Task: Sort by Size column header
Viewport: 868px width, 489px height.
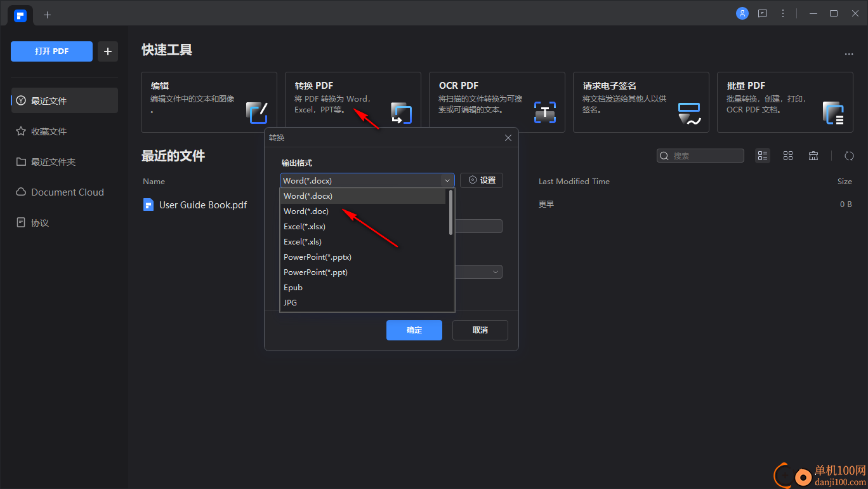Action: coord(845,182)
